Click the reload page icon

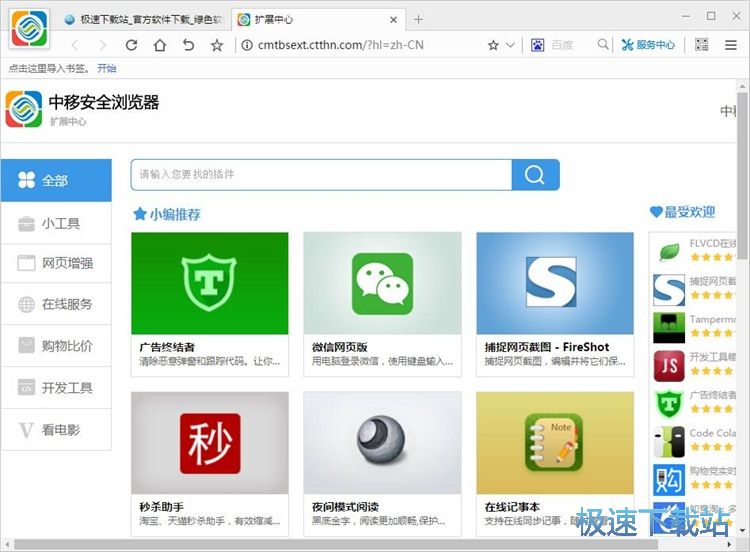tap(131, 45)
